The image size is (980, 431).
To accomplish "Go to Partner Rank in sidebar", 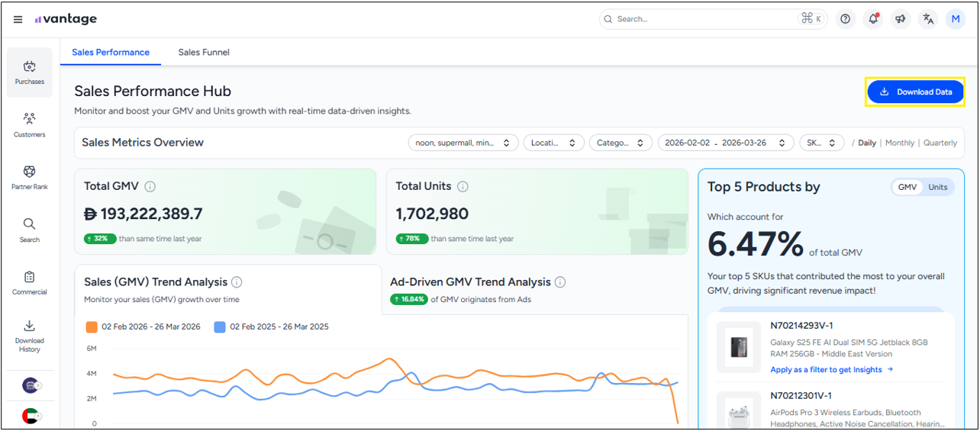I will [x=30, y=178].
